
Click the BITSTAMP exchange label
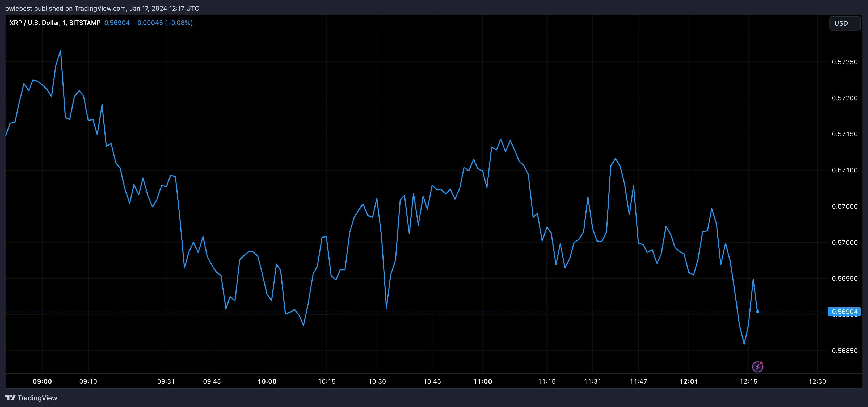click(x=85, y=23)
